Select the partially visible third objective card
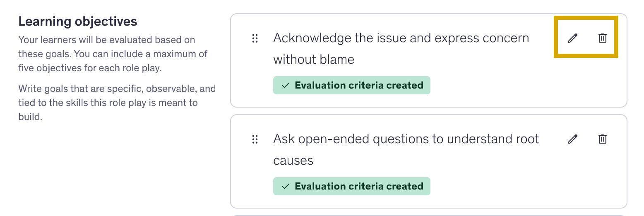Screen dimensions: 644x216 coord(429,215)
